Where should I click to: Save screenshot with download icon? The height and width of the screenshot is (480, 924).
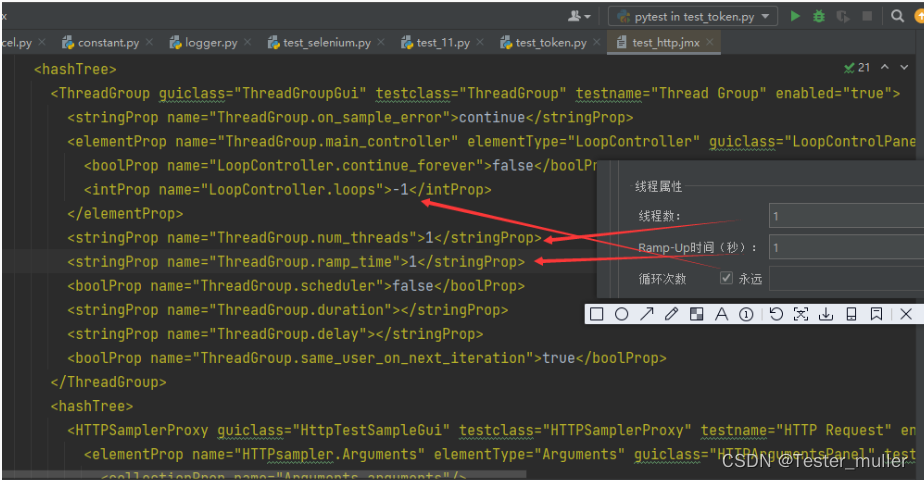tap(826, 315)
